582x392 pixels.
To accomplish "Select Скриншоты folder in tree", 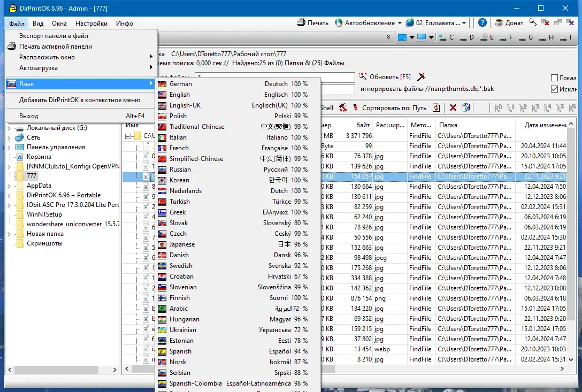I will pos(44,243).
